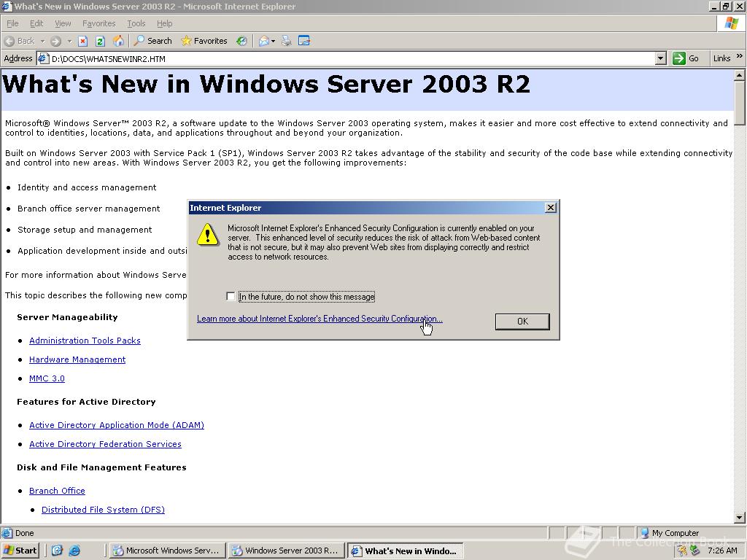
Task: Open the Tools menu
Action: click(x=136, y=23)
